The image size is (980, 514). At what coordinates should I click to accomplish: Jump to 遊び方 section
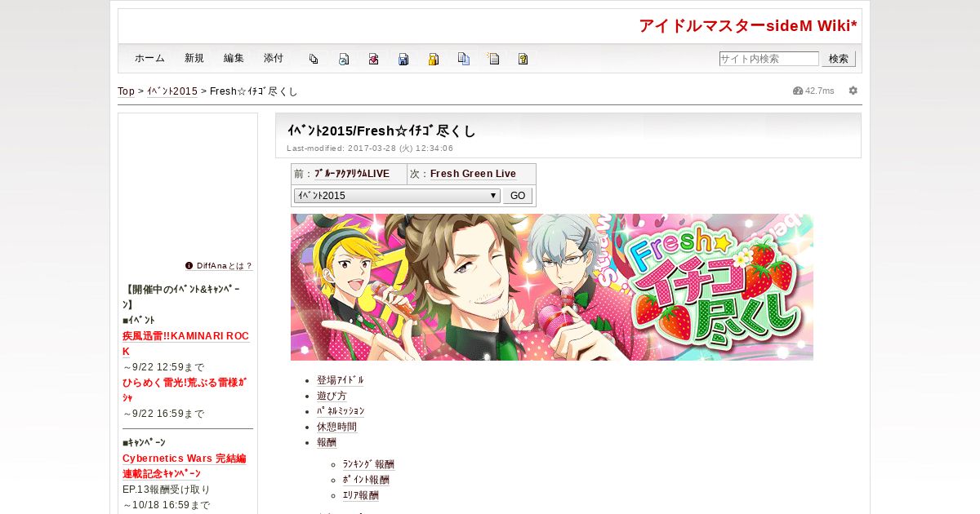(x=332, y=397)
